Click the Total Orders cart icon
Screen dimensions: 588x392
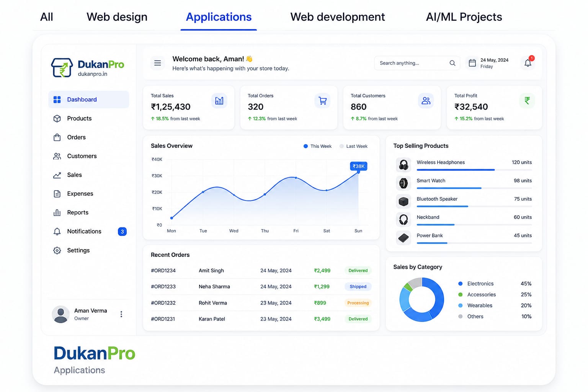323,101
